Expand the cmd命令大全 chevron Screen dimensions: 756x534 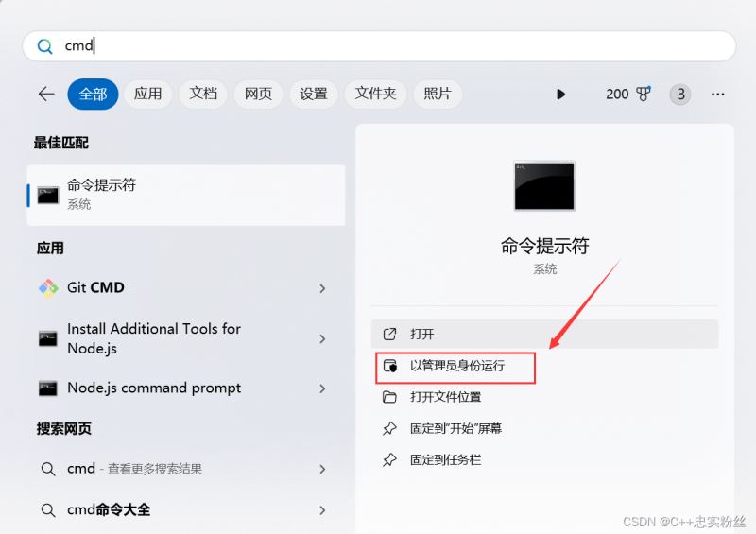tap(322, 510)
